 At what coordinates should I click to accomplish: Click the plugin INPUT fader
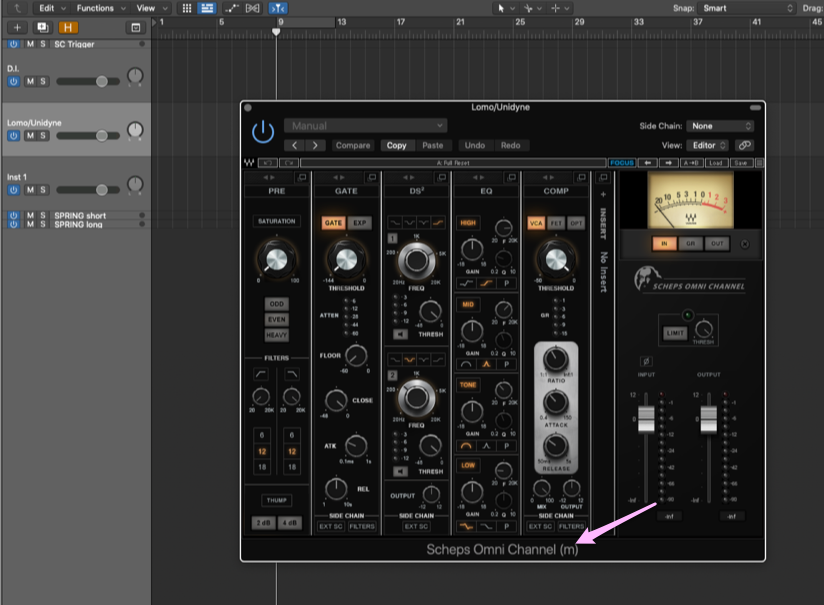[646, 419]
